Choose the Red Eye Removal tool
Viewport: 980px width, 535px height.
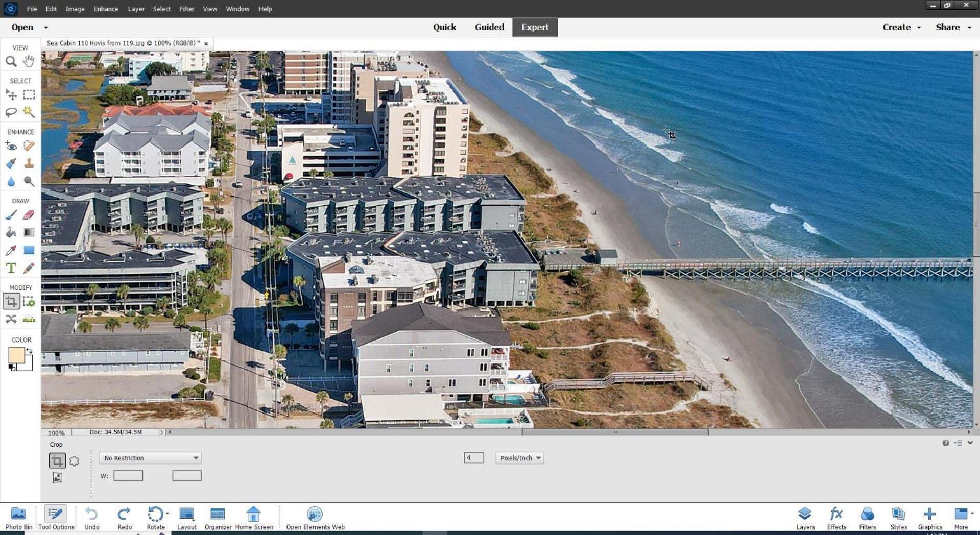click(11, 147)
